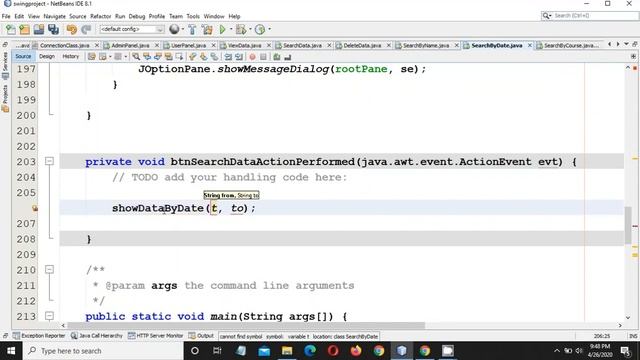The image size is (640, 360).
Task: Open the Source menu
Action: pyautogui.click(x=78, y=16)
